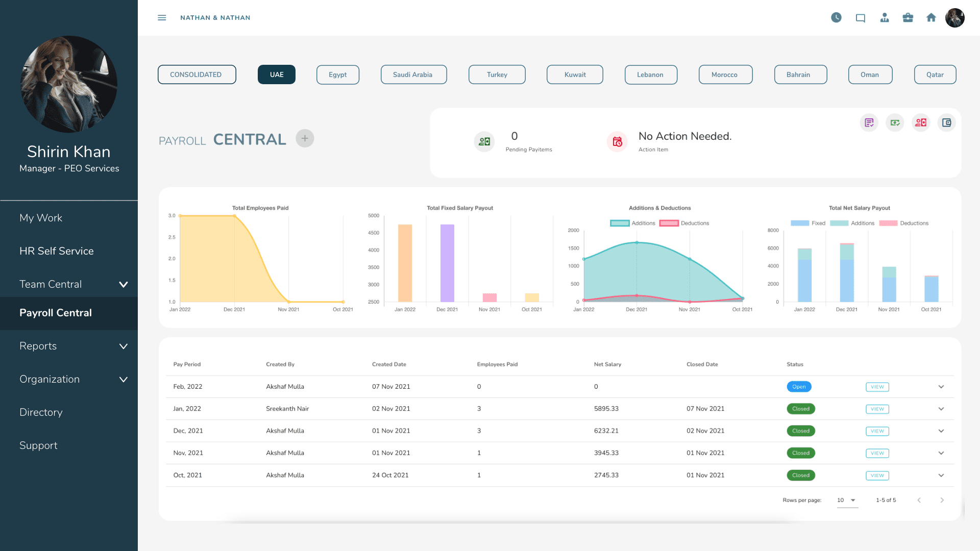Click the plus icon beside Payroll Central
The height and width of the screenshot is (551, 980).
305,138
